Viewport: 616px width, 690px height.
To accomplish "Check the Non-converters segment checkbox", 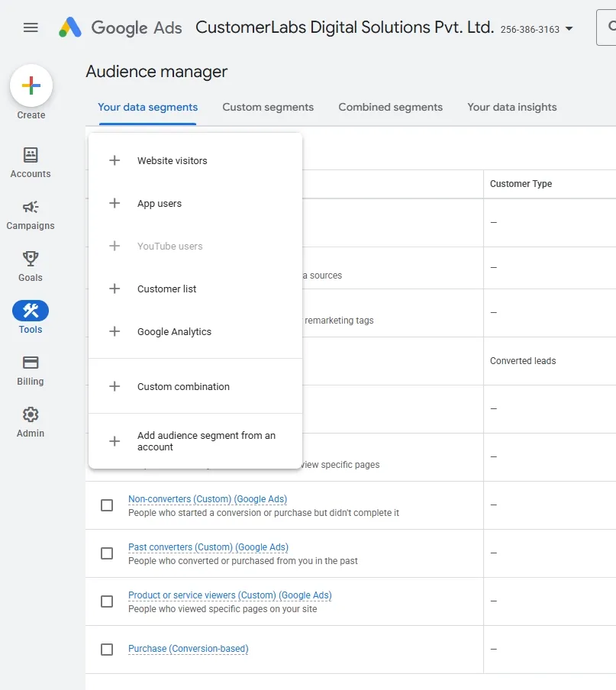I will [107, 505].
